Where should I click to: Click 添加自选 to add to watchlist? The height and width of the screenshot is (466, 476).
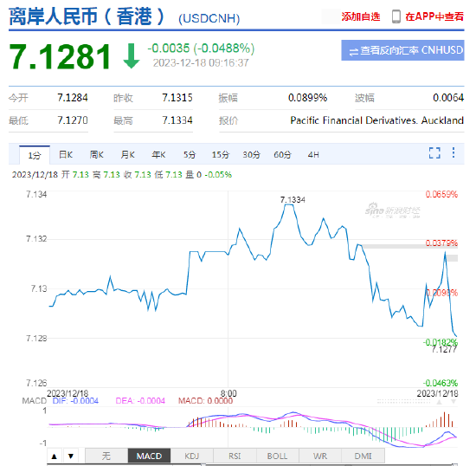coord(361,16)
